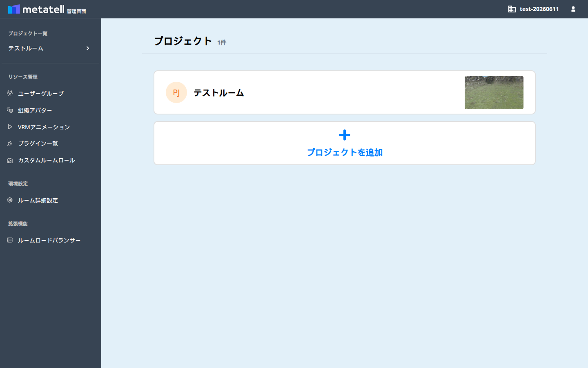Click the custom room role icon

pos(10,160)
